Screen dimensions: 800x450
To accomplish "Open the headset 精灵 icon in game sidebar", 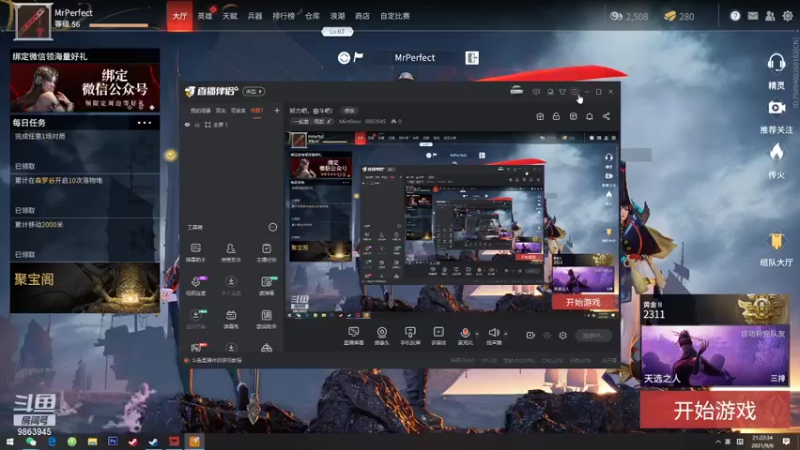I will (x=776, y=70).
